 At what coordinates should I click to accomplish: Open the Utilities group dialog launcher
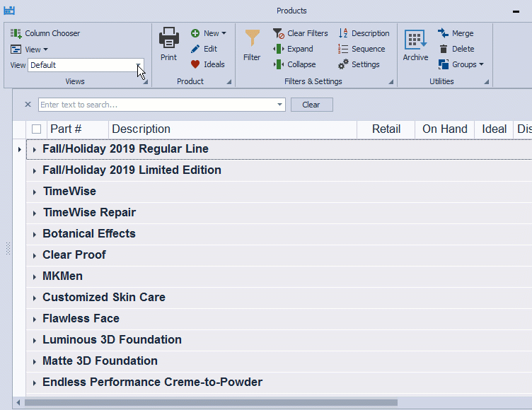(x=487, y=82)
